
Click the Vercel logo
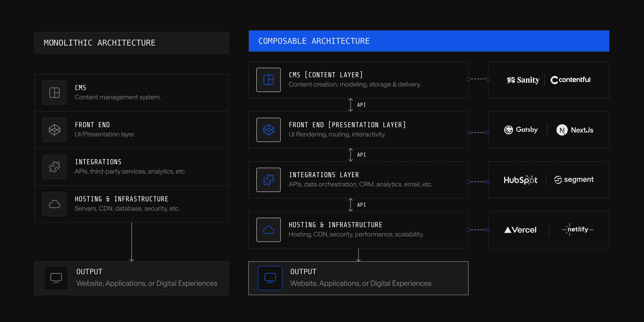click(x=520, y=230)
